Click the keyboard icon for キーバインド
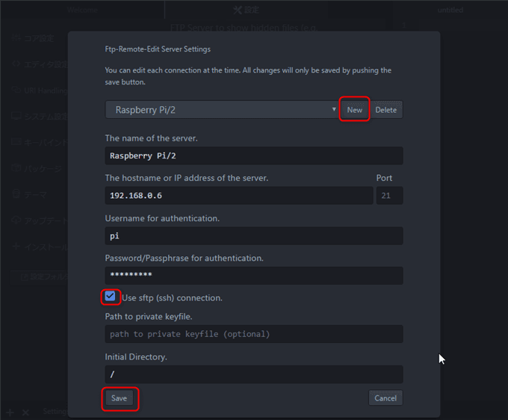The height and width of the screenshot is (420, 508). click(x=16, y=142)
